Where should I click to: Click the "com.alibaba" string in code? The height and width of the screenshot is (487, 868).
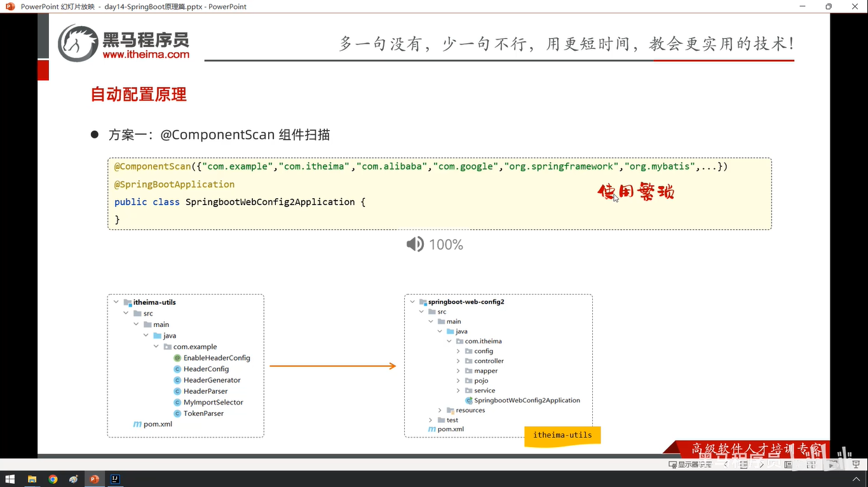391,166
